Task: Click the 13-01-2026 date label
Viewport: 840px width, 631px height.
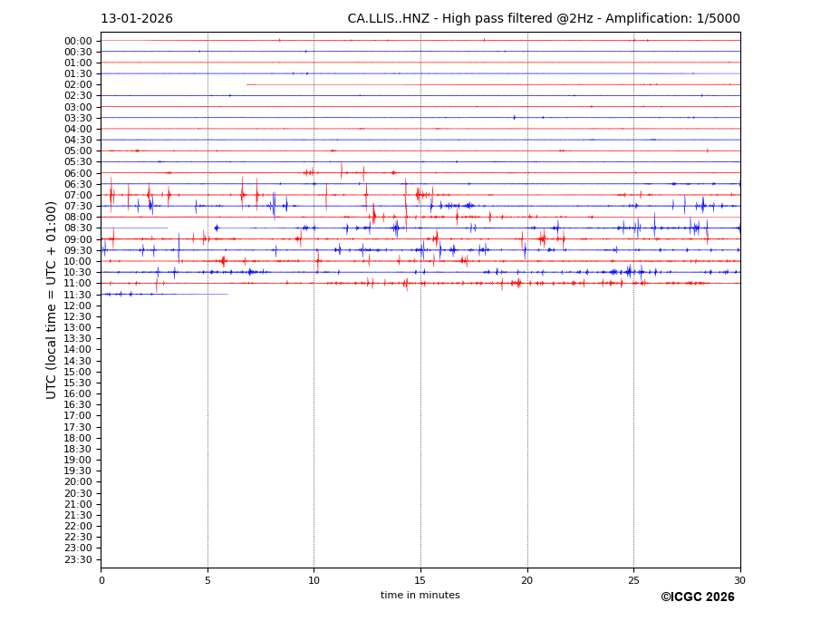Action: 136,19
